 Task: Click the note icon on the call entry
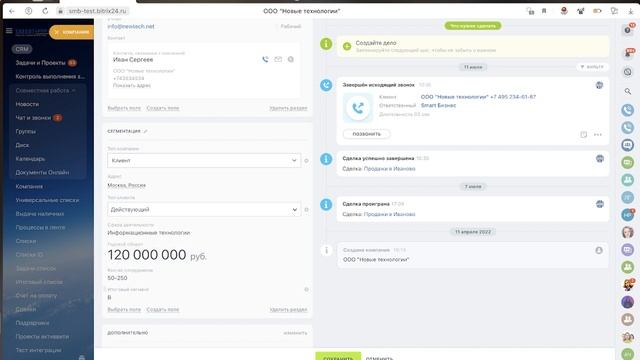point(584,135)
